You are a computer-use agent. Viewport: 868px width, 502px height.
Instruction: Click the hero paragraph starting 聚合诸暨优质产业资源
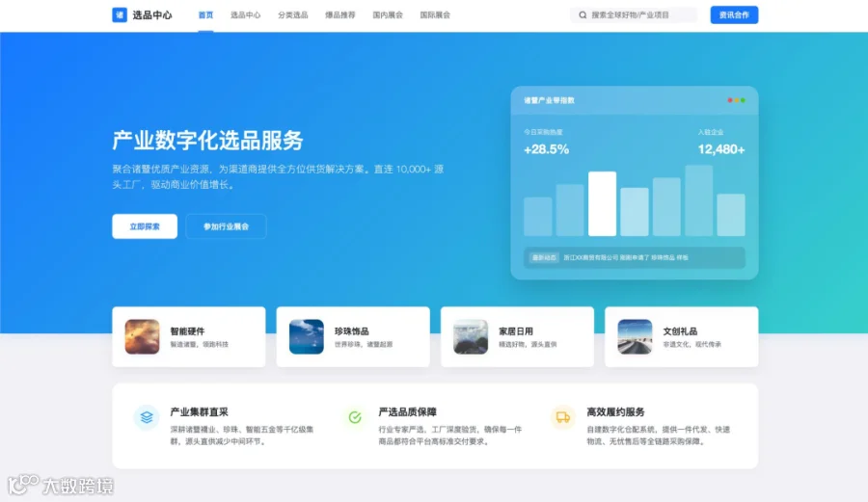pos(278,177)
